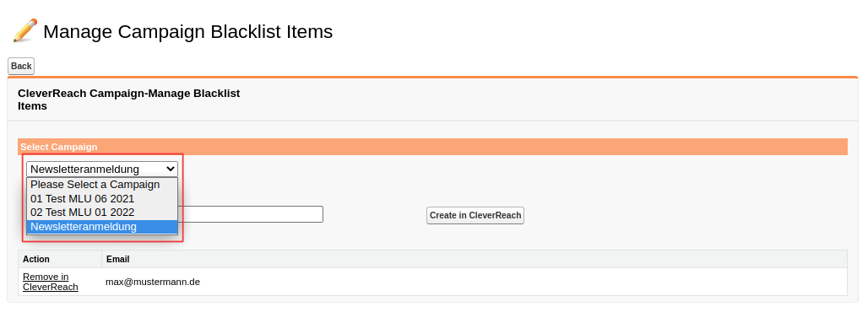Image resolution: width=868 pixels, height=323 pixels.
Task: Click the Manage Campaign Blacklist Items title
Action: (188, 31)
